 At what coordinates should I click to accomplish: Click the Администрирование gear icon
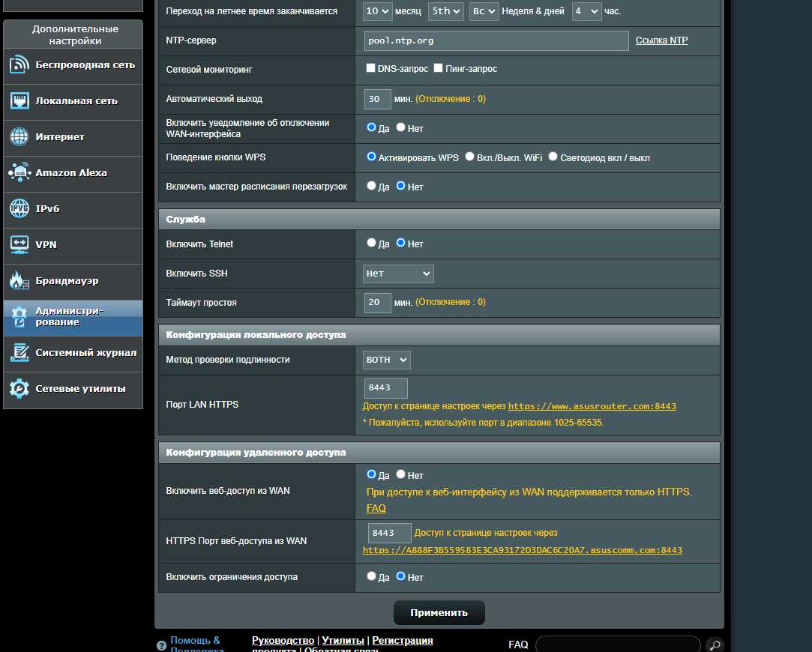click(19, 317)
